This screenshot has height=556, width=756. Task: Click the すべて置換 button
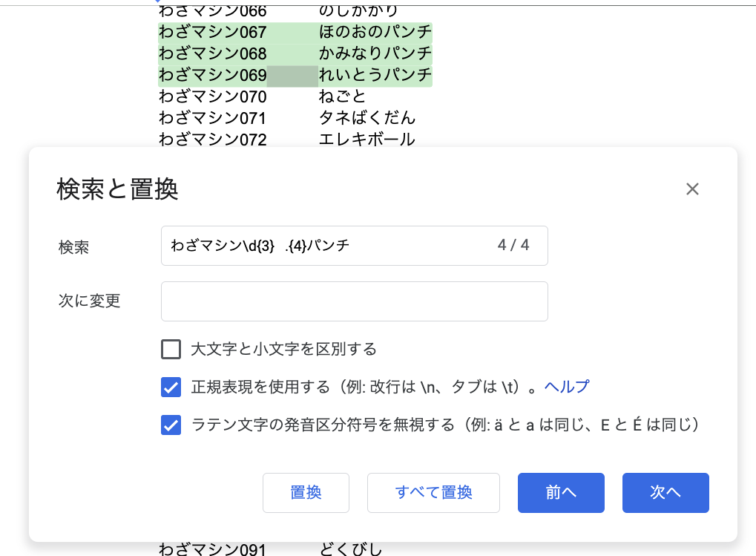pos(433,492)
